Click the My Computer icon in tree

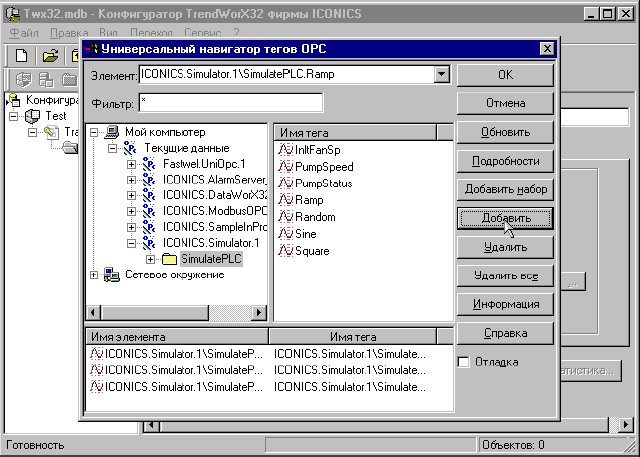pyautogui.click(x=111, y=132)
